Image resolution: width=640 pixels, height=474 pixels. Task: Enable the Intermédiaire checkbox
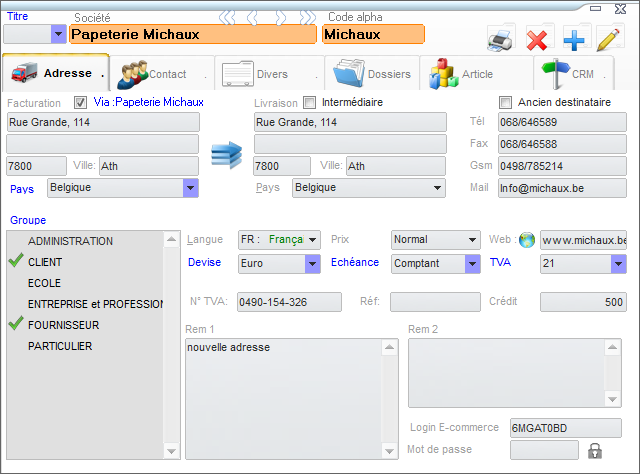click(x=309, y=102)
